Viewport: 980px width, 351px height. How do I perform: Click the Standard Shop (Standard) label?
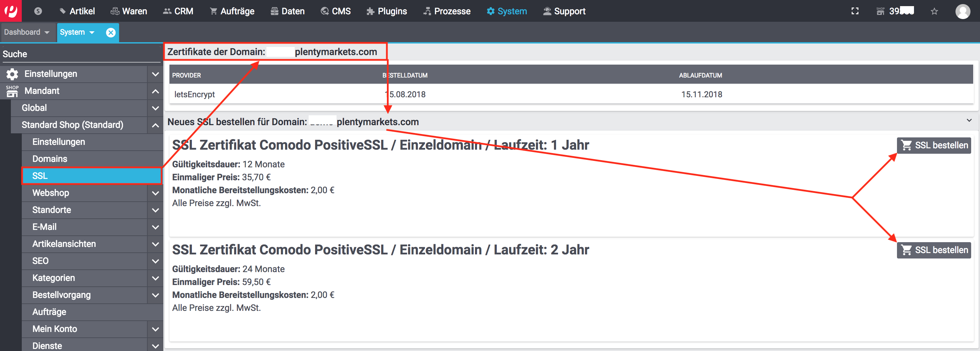click(72, 125)
